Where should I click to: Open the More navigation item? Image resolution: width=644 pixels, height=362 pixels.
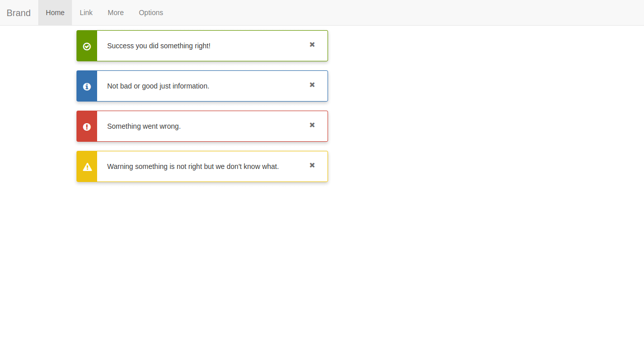(116, 13)
